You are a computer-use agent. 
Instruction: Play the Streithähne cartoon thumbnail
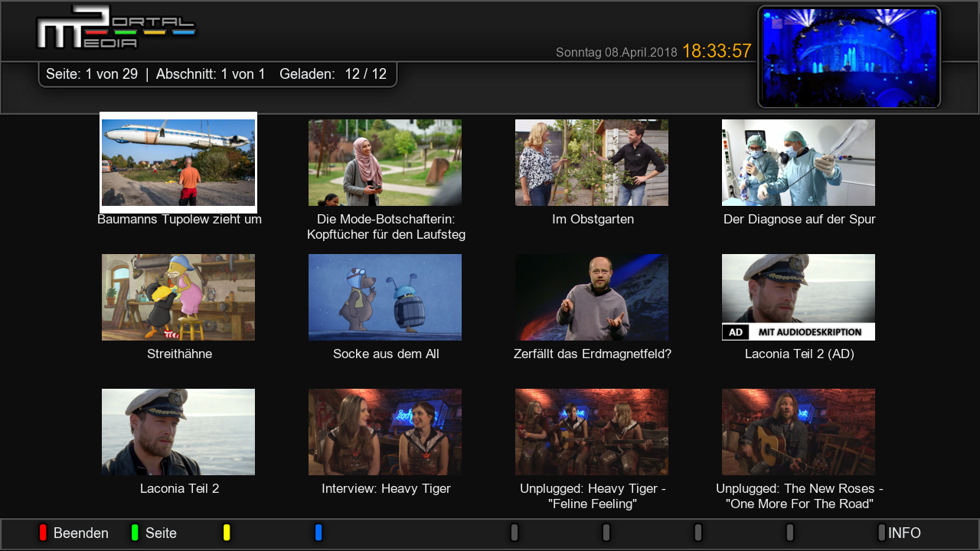click(178, 297)
